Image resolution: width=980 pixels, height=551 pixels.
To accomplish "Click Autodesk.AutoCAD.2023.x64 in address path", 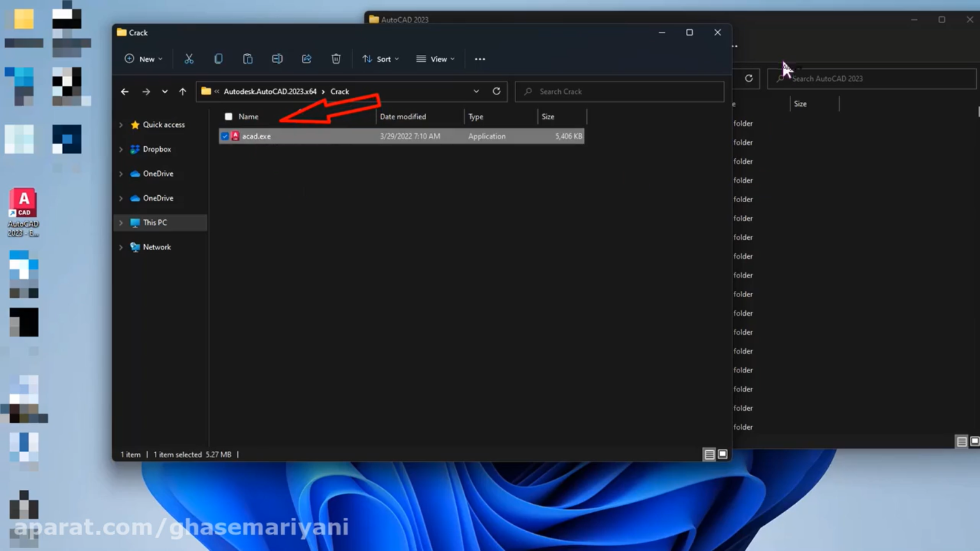I will [x=270, y=92].
